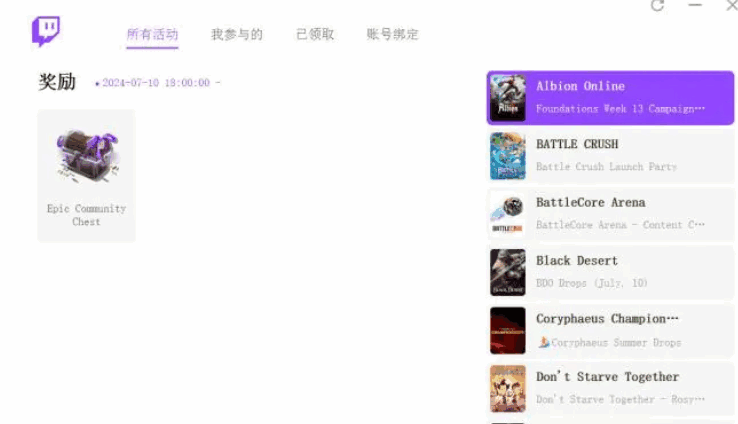Open the 已领取 tab
738x424 pixels.
click(315, 34)
